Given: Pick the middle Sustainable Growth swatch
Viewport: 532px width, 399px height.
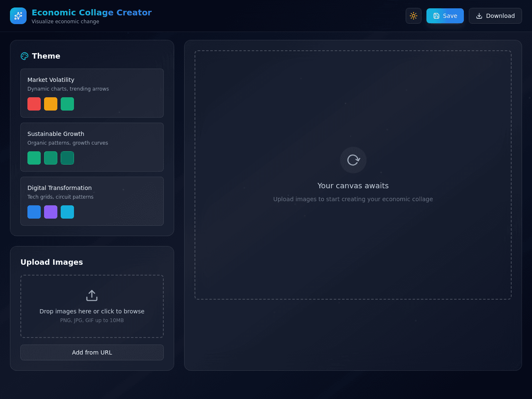Looking at the screenshot, I should [x=51, y=158].
